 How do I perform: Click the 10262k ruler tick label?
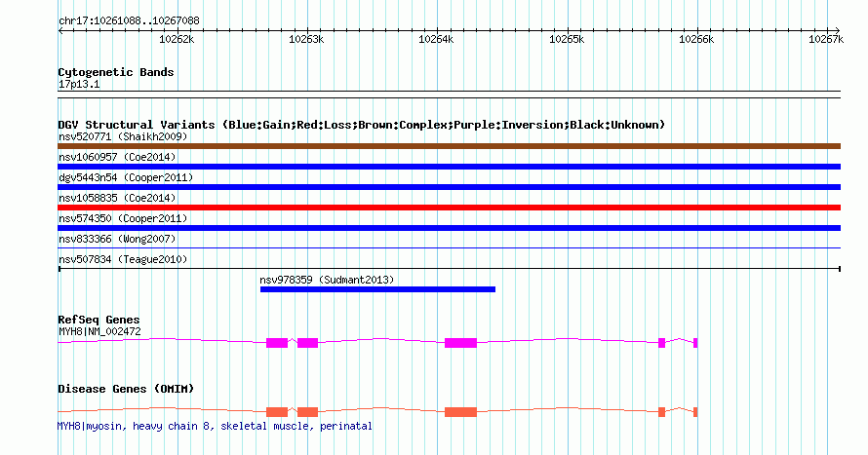[177, 39]
